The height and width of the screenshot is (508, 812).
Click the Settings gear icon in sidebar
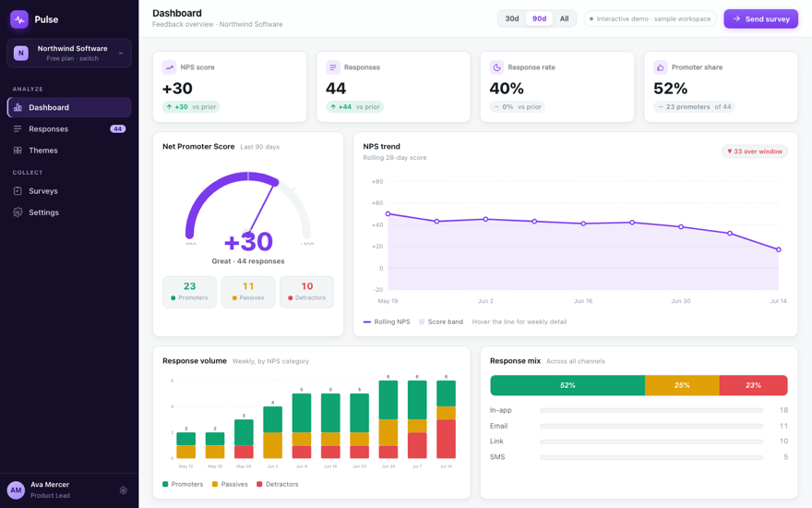18,212
